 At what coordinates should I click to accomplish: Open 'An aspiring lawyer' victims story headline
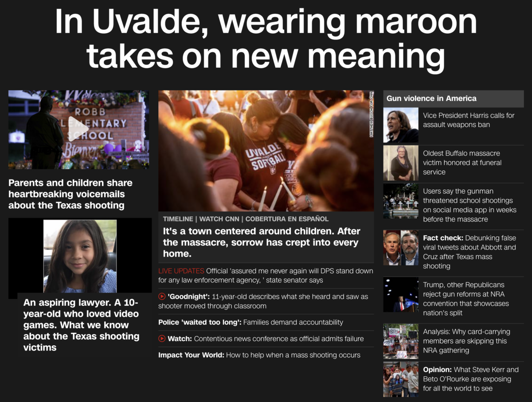coord(82,325)
